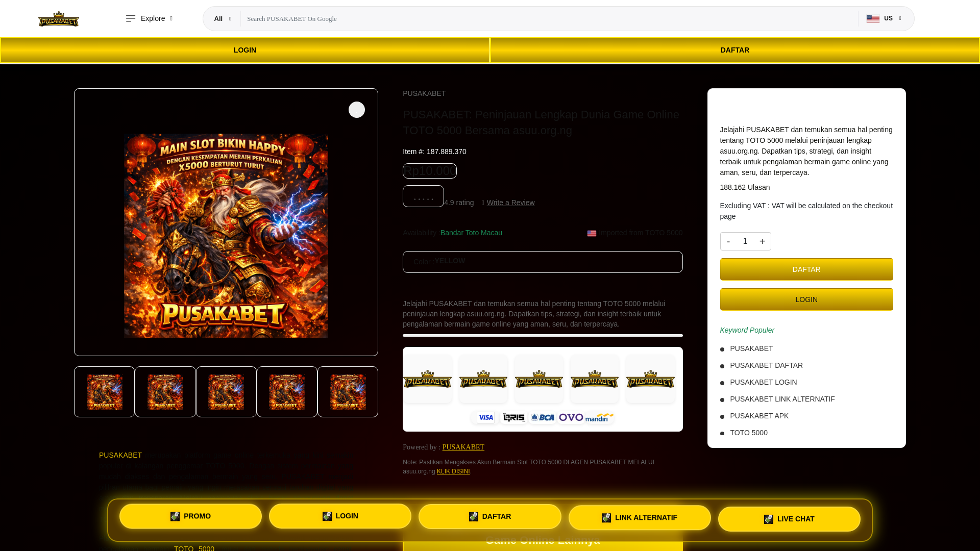Select keyword PUSAKABET APK

coord(759,416)
